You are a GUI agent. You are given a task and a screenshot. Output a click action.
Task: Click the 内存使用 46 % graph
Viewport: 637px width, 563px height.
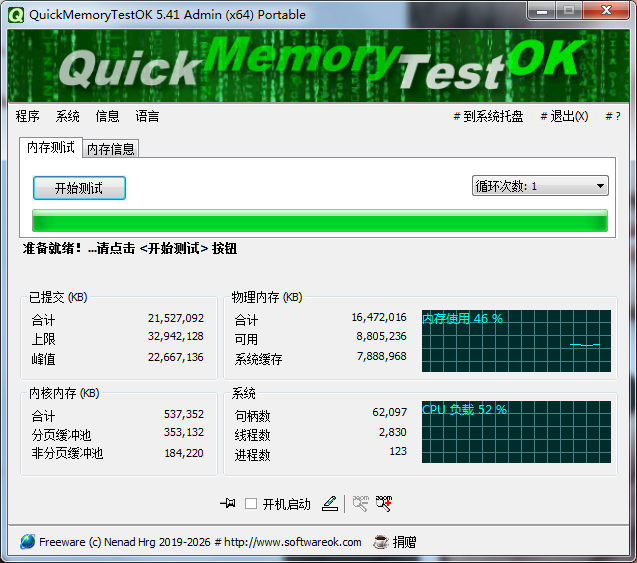[x=516, y=341]
